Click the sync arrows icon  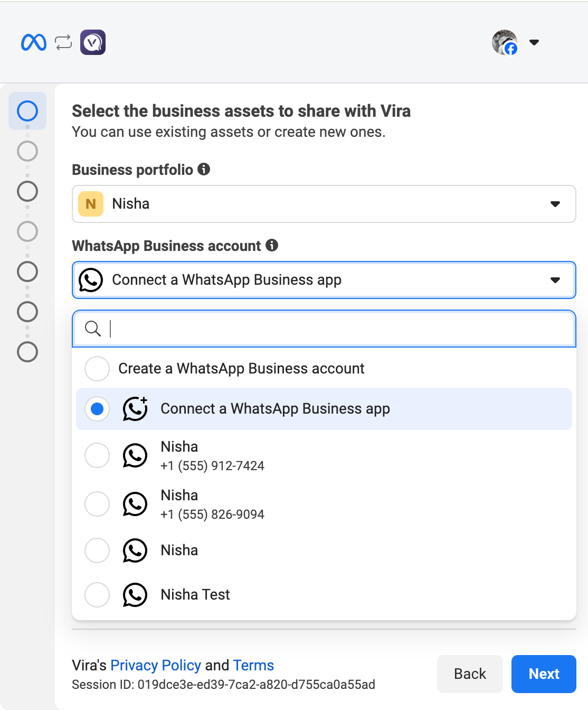(x=63, y=42)
